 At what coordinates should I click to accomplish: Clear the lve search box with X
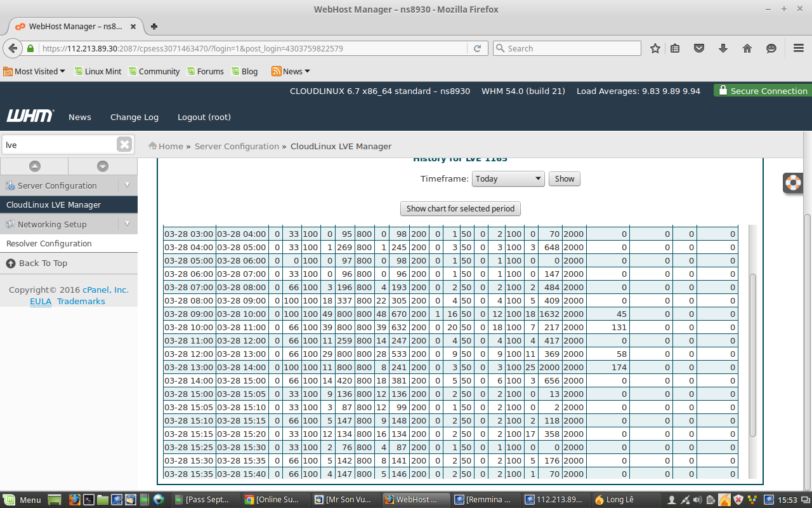pos(124,145)
